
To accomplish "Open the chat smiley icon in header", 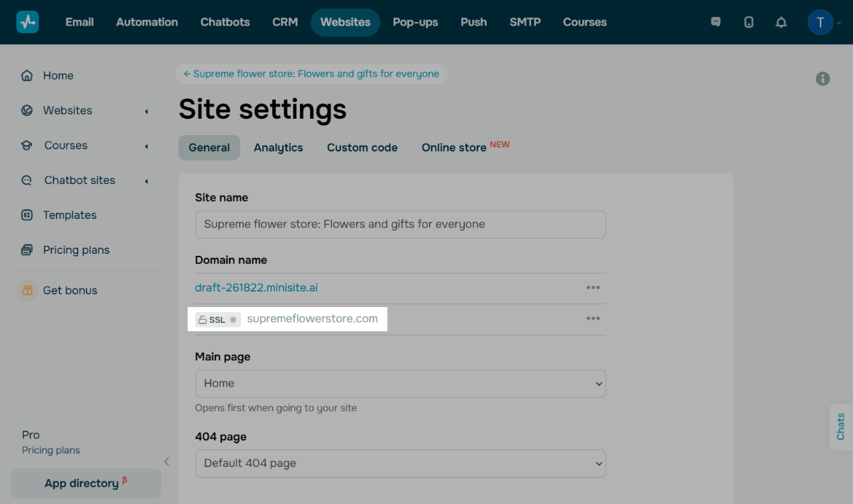I will pos(716,22).
